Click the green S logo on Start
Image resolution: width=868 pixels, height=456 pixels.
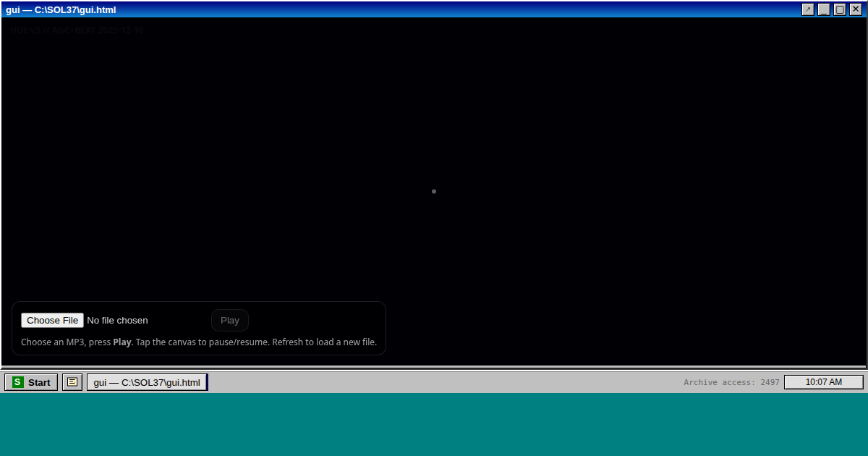tap(18, 382)
